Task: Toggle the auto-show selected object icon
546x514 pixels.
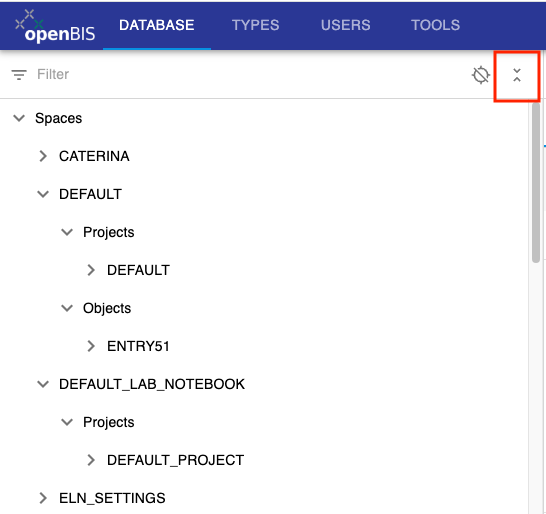Action: (x=481, y=75)
